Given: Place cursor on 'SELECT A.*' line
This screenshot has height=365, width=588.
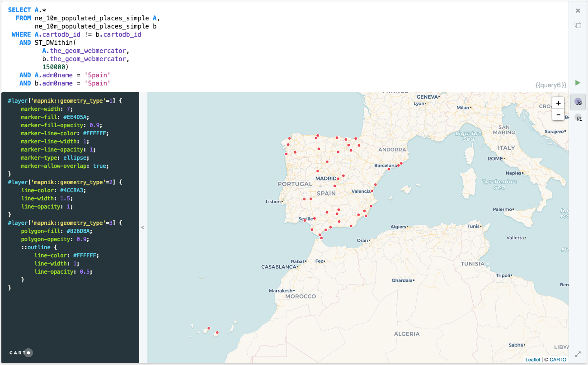Looking at the screenshot, I should pos(27,10).
